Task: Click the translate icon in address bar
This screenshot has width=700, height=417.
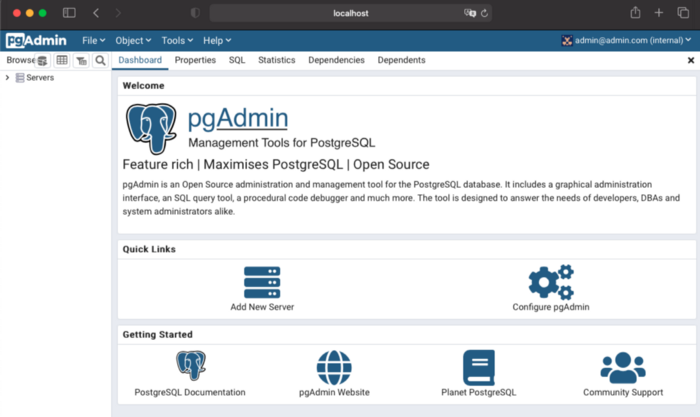Action: pos(470,13)
